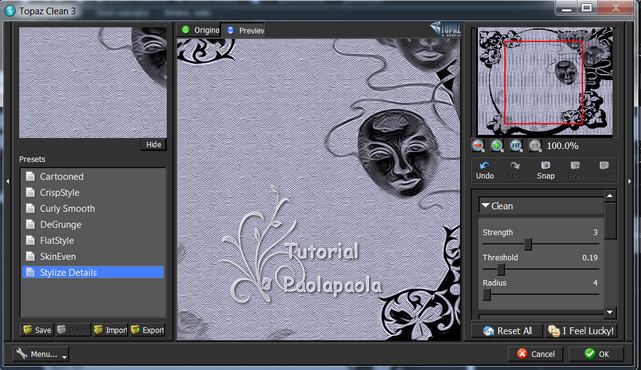Delete the selected preset
Screen dimensions: 641x370
(x=74, y=330)
